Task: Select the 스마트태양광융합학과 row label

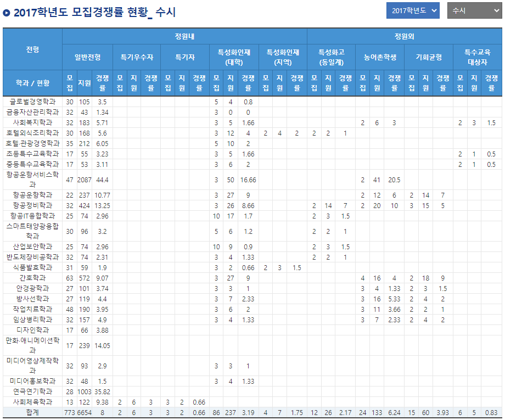Action: point(32,231)
